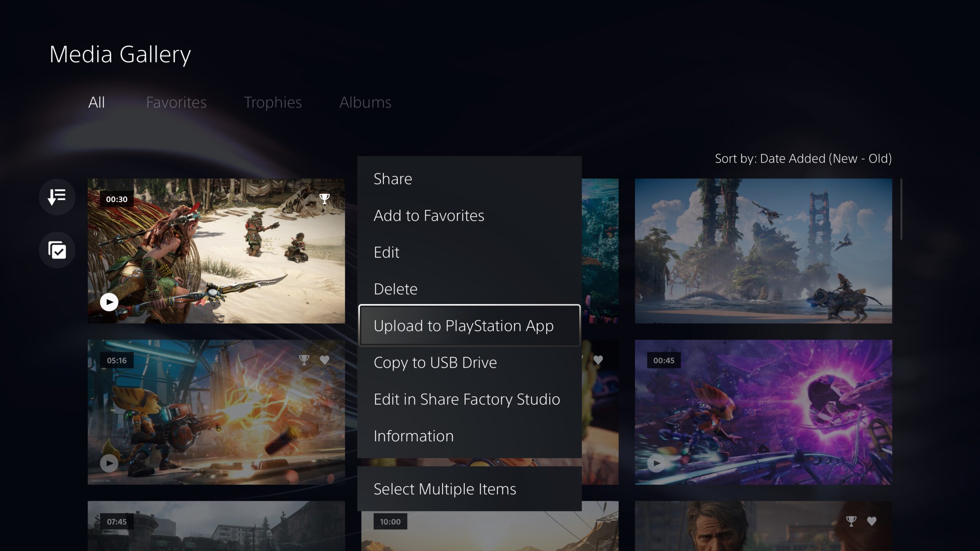Click Select Multiple Items option
The image size is (980, 551).
pyautogui.click(x=445, y=488)
